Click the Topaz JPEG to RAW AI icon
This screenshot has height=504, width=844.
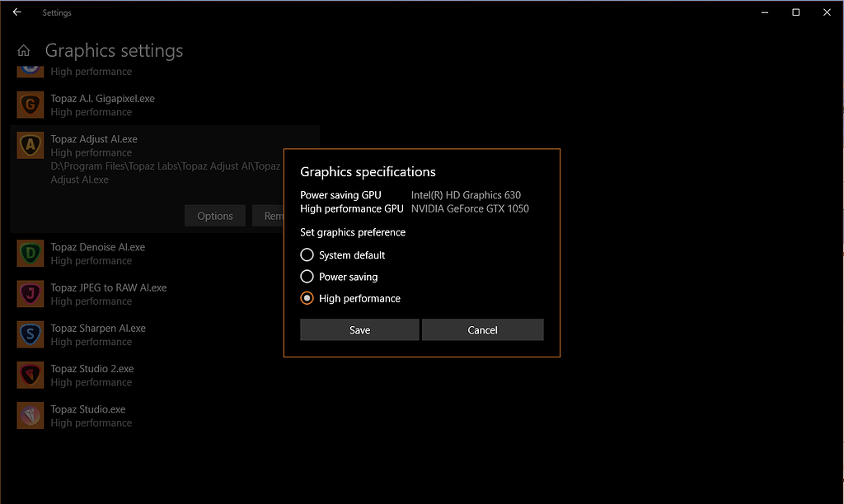(30, 293)
